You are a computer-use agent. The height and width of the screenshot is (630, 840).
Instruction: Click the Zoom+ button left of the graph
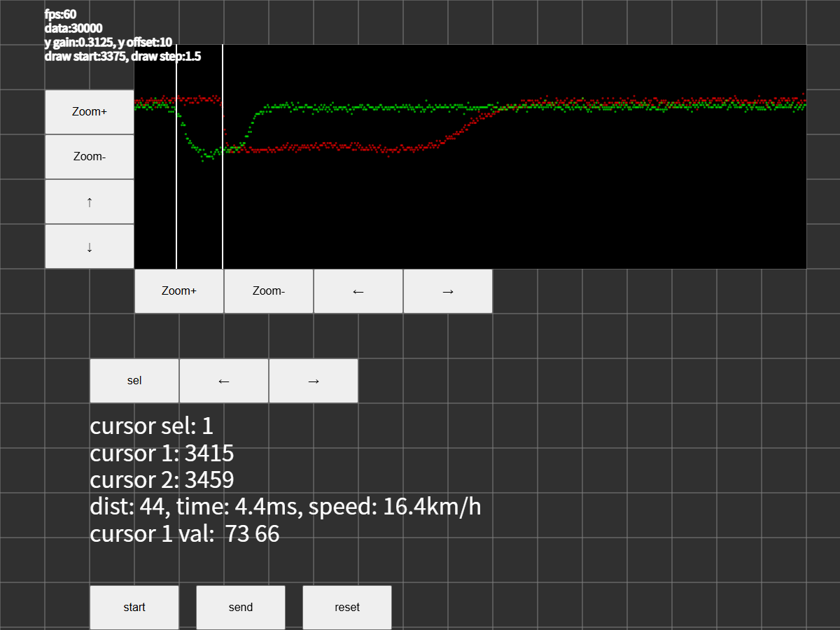coord(90,112)
